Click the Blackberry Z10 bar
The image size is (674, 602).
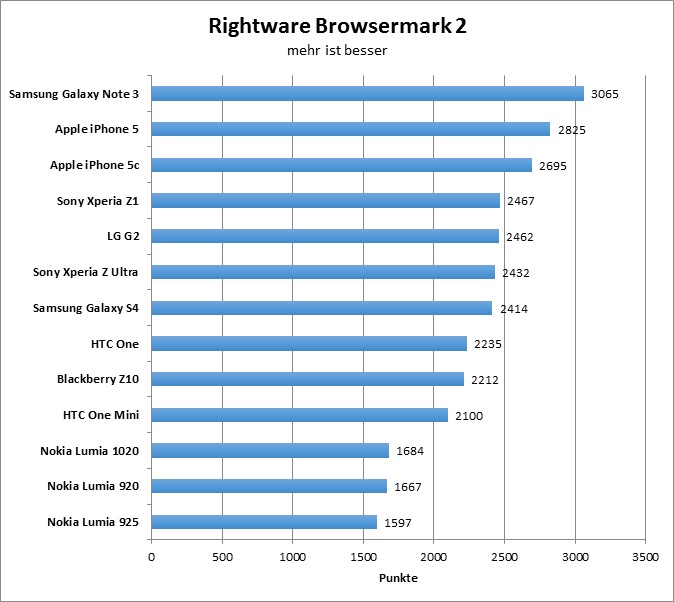click(x=308, y=379)
